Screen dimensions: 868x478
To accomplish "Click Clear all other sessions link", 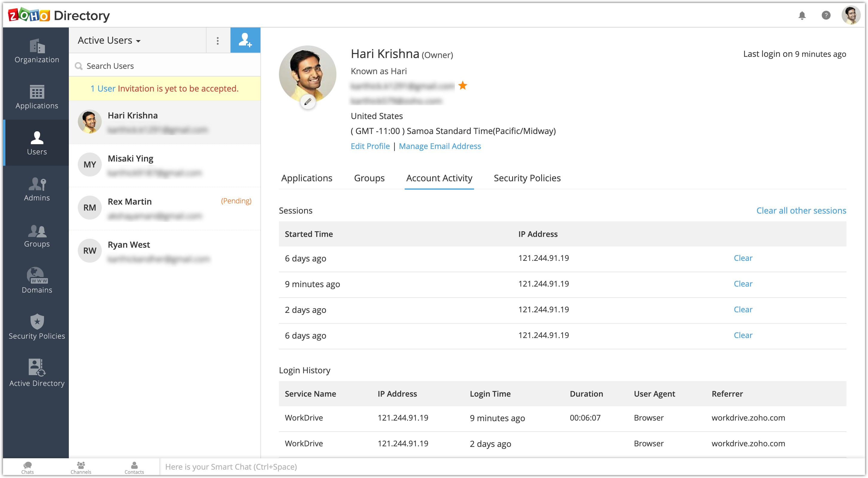I will pos(801,211).
